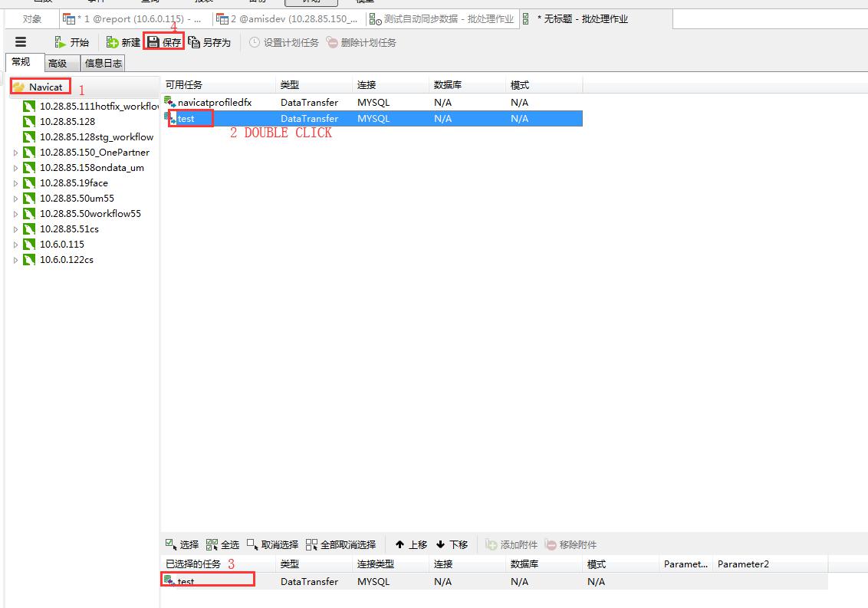This screenshot has width=868, height=608.
Task: Click the batch job icon on 无标题 tab
Action: (x=526, y=19)
